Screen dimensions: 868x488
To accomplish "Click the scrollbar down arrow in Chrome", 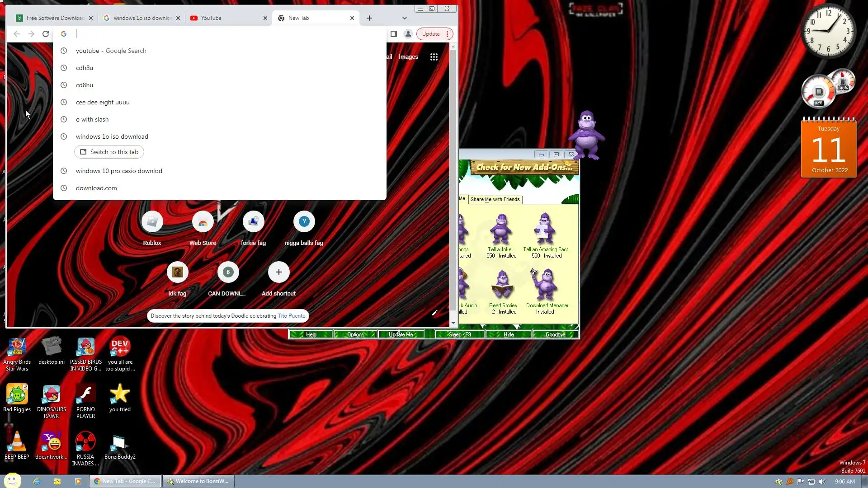I will click(x=453, y=323).
